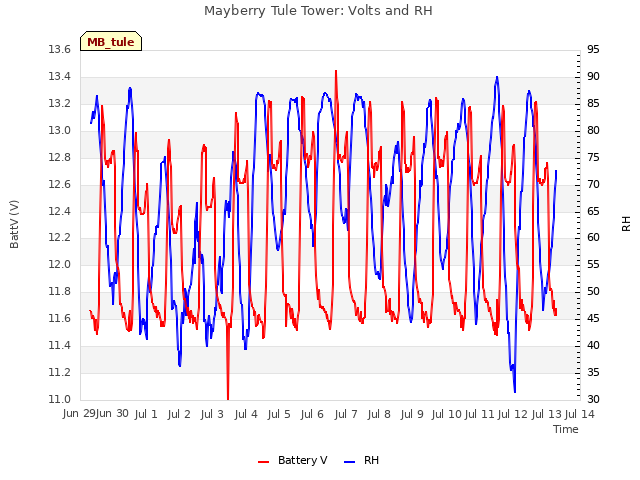Click the Jul 7 date tick label
The height and width of the screenshot is (480, 640).
[346, 414]
